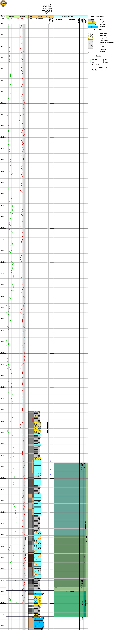Click the 'Primary Rock Lithology' legend heading

coord(97,16)
